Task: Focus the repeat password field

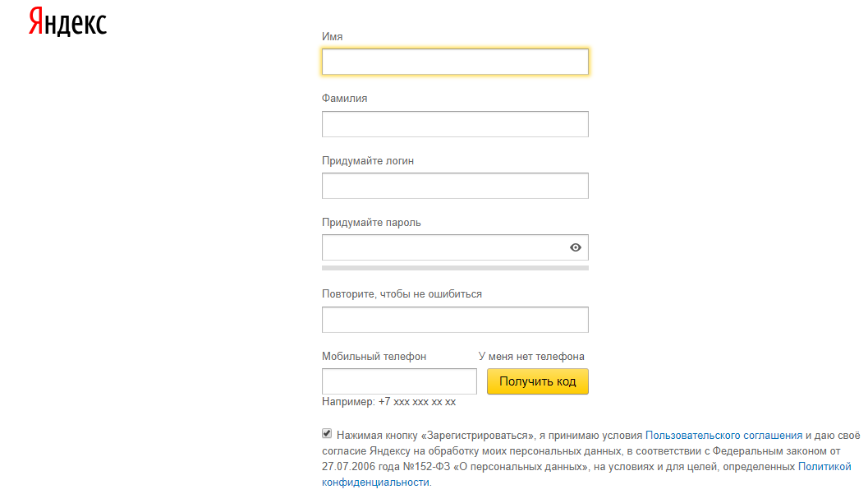Action: click(x=455, y=320)
